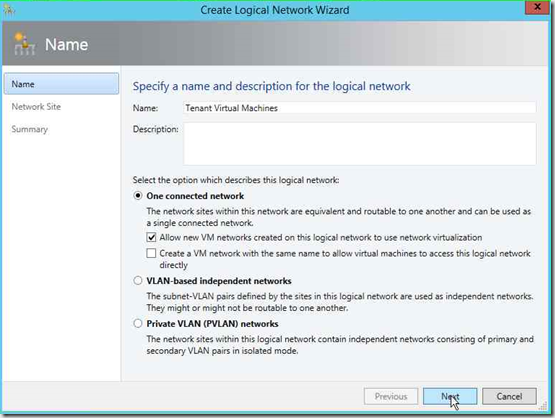Click the resize grip in the window corner
The height and width of the screenshot is (418, 555).
pyautogui.click(x=543, y=406)
